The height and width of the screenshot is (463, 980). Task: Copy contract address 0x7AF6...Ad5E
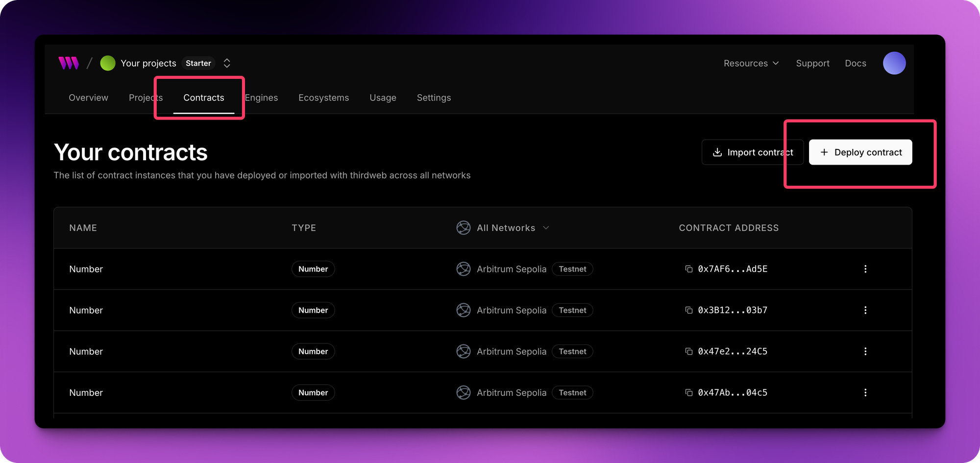689,268
